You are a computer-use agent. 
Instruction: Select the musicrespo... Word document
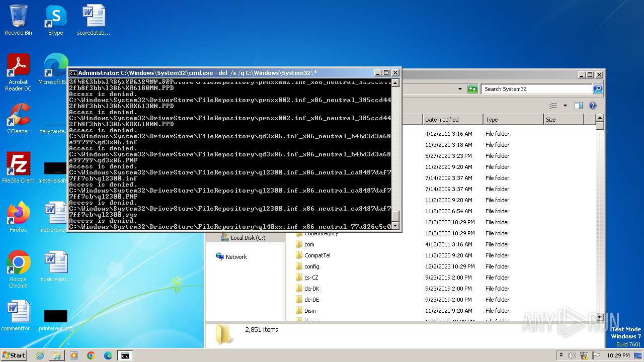pos(55,266)
